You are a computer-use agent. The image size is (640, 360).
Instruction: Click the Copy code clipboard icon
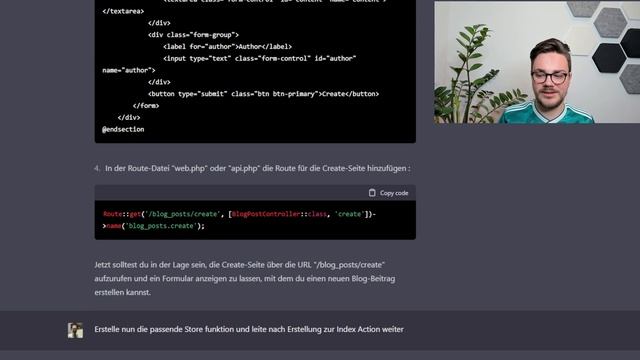[372, 193]
